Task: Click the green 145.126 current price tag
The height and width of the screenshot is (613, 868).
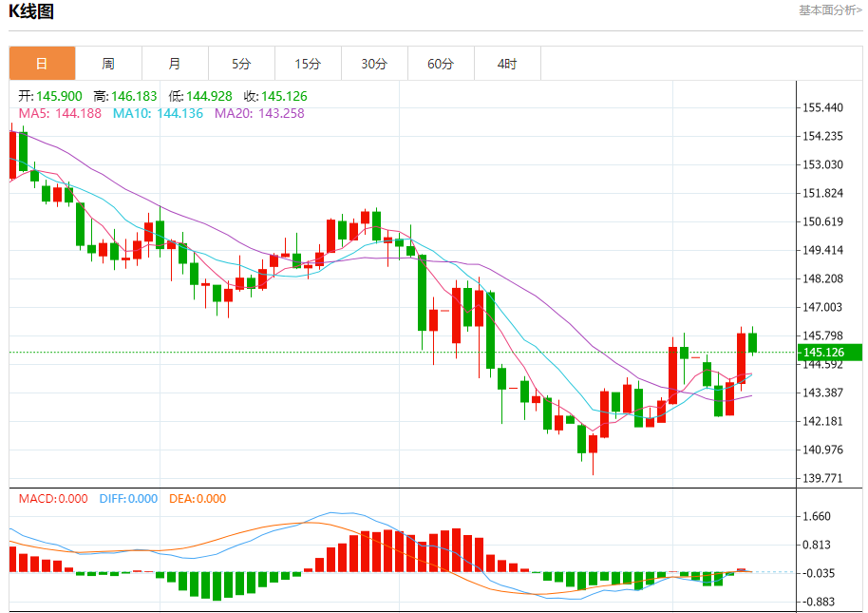Action: coord(829,353)
